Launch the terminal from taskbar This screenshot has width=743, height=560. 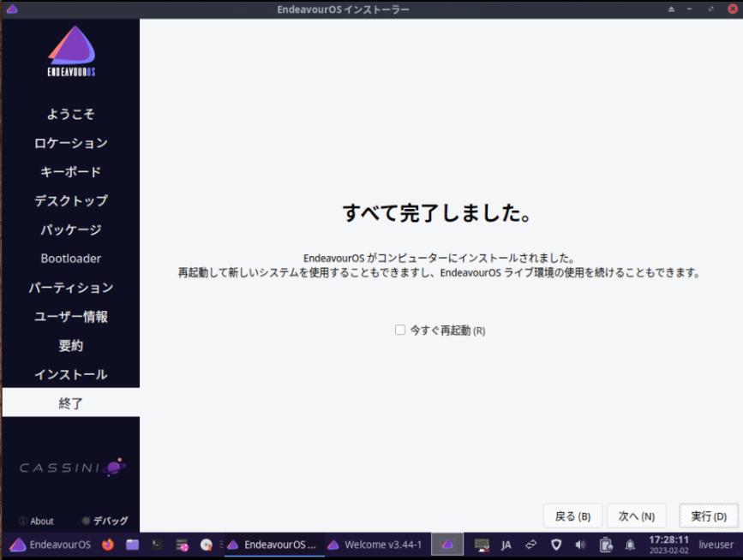157,545
